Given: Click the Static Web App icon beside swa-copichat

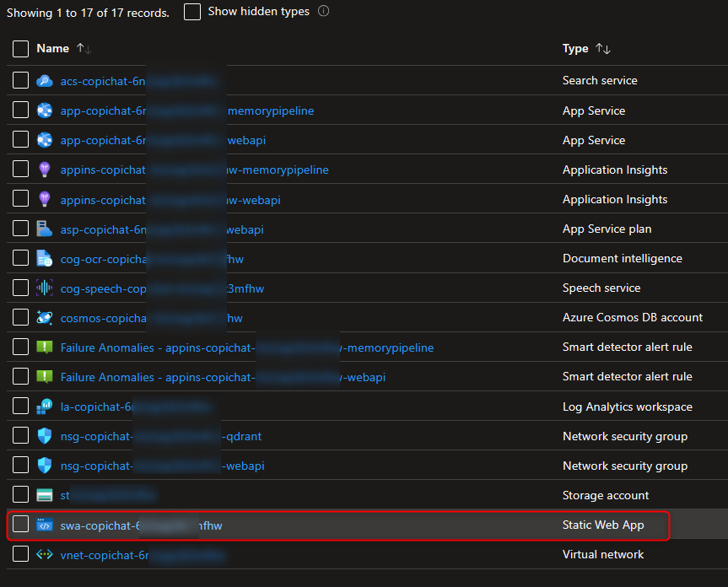Looking at the screenshot, I should coord(45,525).
